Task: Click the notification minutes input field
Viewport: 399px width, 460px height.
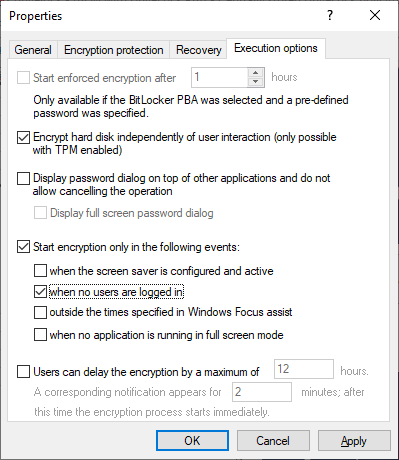Action: click(262, 392)
